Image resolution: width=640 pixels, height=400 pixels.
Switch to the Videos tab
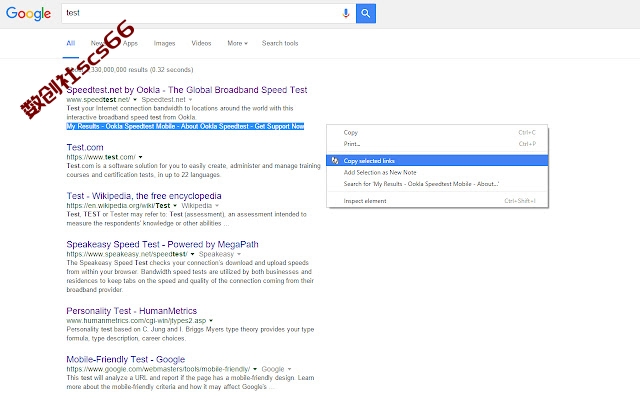(x=201, y=43)
